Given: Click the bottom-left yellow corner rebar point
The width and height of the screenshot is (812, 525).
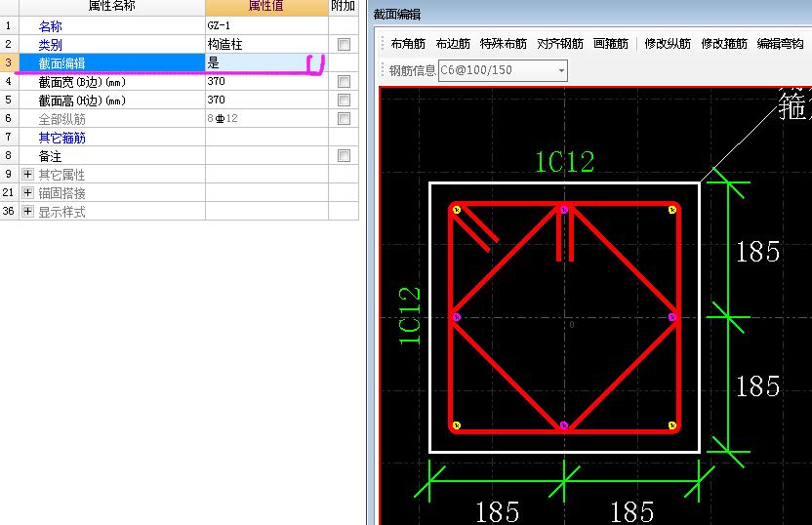Looking at the screenshot, I should 456,425.
